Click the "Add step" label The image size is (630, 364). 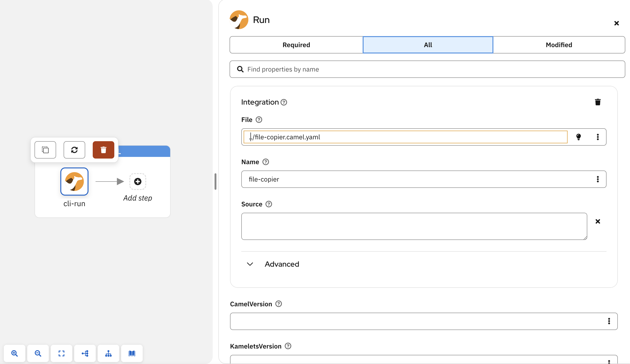[x=138, y=198]
